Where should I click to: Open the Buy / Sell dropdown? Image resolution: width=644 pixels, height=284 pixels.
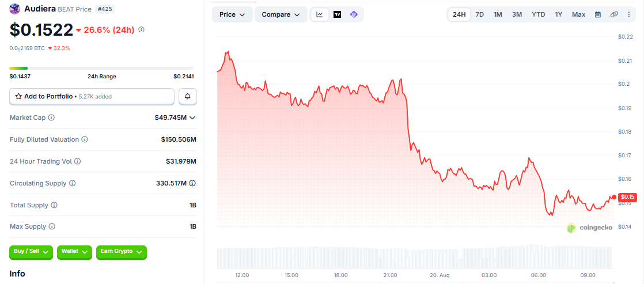click(31, 252)
